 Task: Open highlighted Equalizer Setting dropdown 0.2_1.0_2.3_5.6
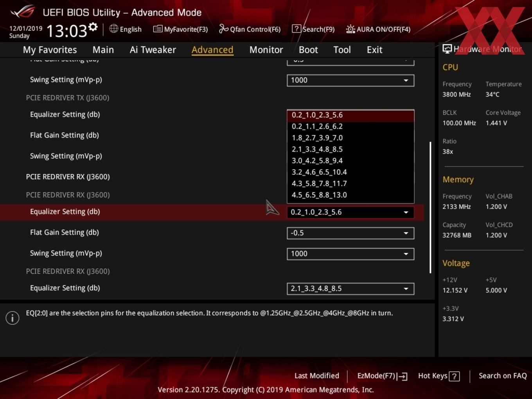point(350,212)
